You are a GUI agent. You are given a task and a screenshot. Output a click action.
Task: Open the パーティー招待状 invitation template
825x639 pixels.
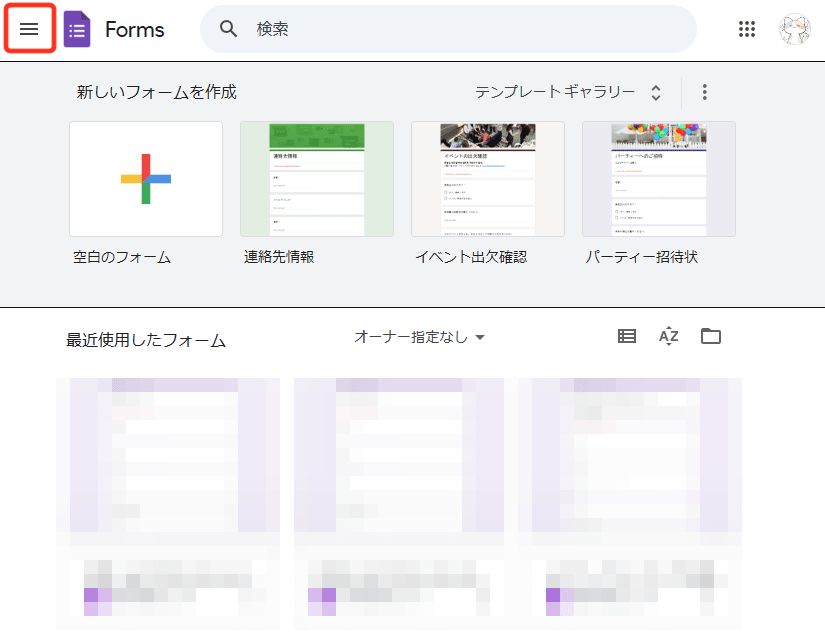658,179
